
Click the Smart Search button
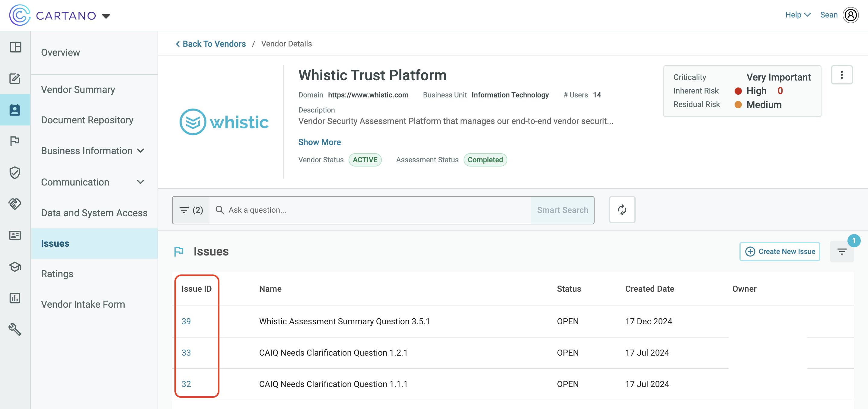[562, 210]
